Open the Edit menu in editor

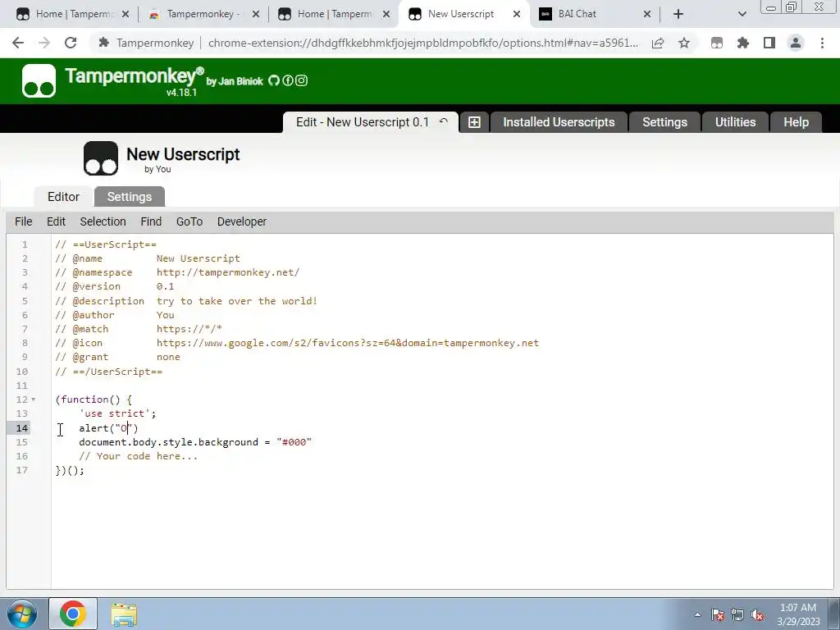[x=56, y=221]
